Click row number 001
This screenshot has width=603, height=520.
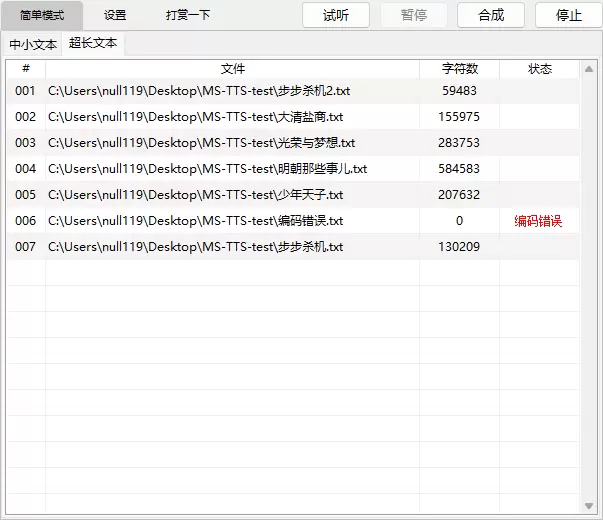25,91
